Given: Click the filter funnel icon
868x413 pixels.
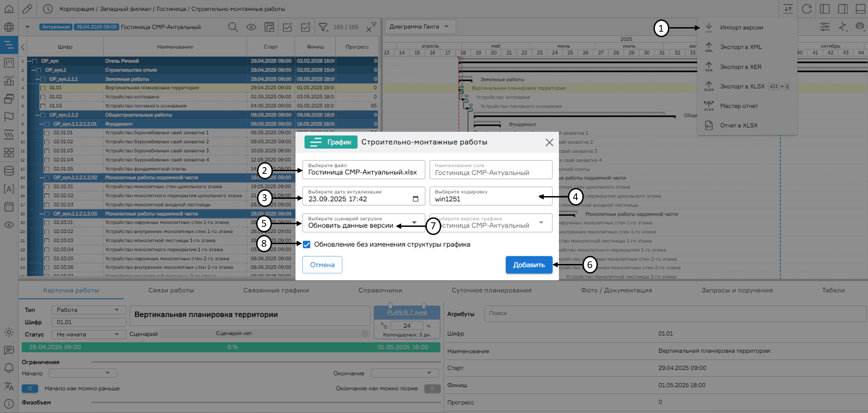Looking at the screenshot, I should point(323,27).
